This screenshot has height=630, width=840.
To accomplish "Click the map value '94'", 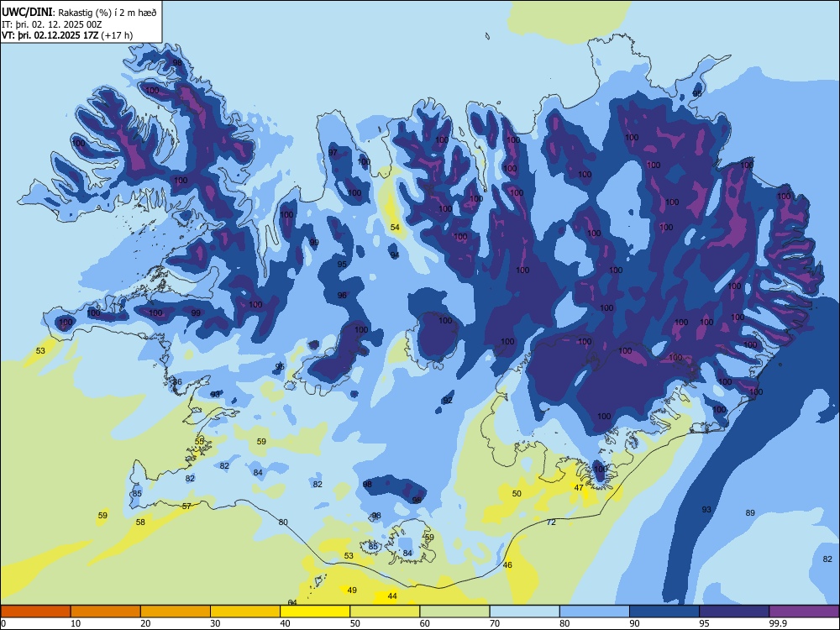I will pos(395,255).
